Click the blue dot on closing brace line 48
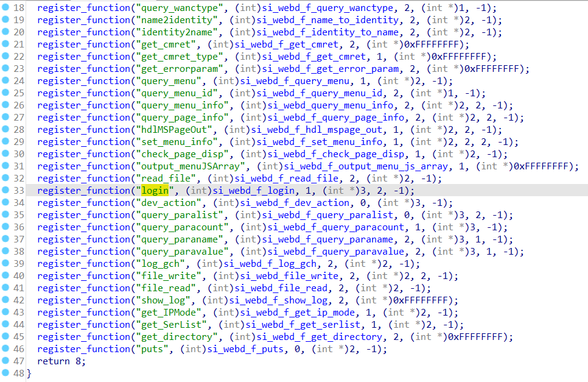The image size is (588, 382). click(5, 373)
